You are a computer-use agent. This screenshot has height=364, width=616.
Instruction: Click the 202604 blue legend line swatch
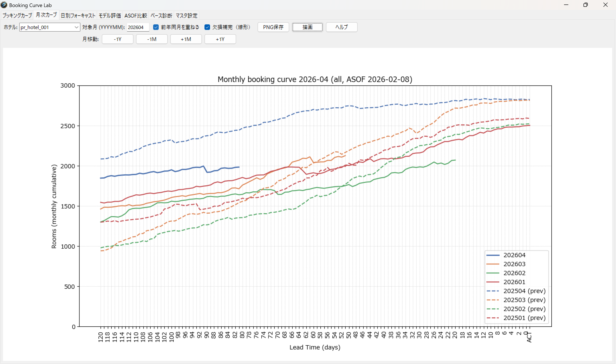pyautogui.click(x=493, y=255)
